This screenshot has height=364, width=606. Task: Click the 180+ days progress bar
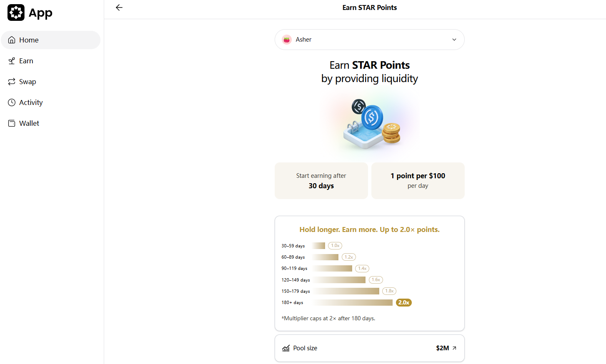tap(352, 302)
